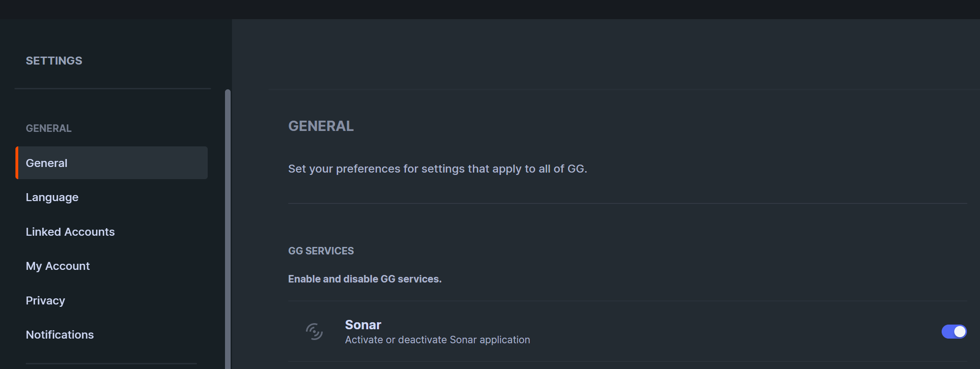Viewport: 980px width, 369px height.
Task: Click the GG SERVICES section heading
Action: pyautogui.click(x=321, y=251)
